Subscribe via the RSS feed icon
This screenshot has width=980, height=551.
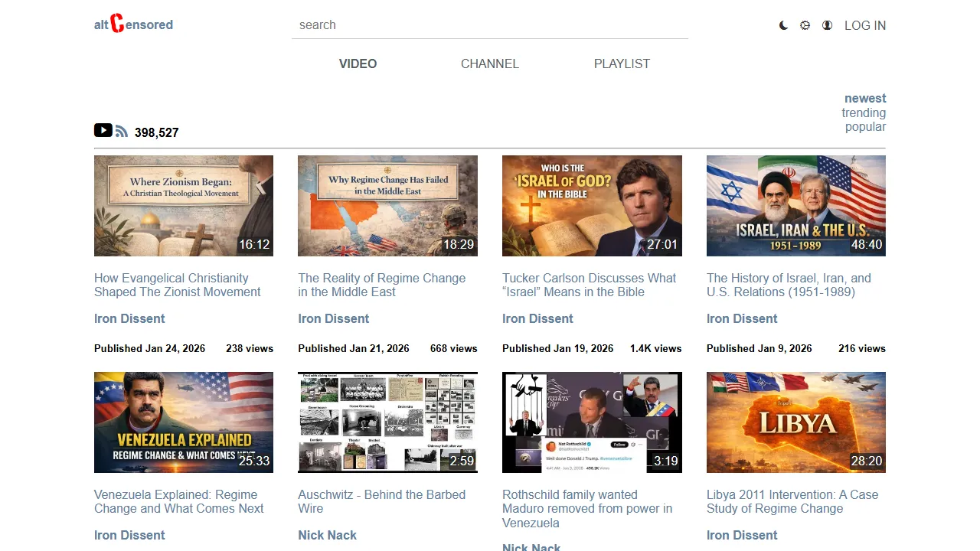click(x=121, y=130)
